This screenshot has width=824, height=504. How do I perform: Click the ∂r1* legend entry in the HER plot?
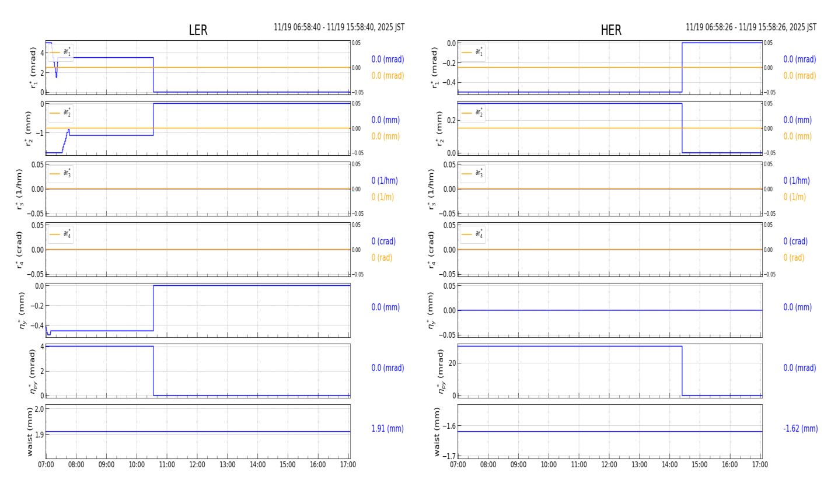(x=473, y=52)
